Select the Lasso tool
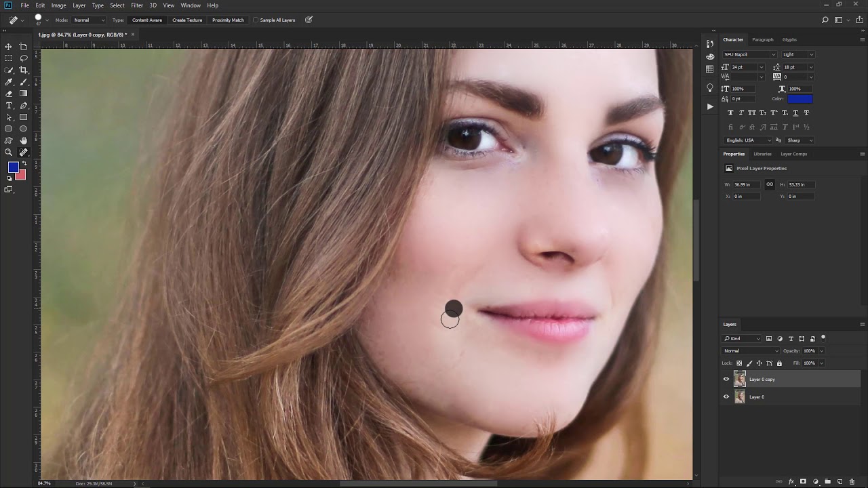 [24, 58]
